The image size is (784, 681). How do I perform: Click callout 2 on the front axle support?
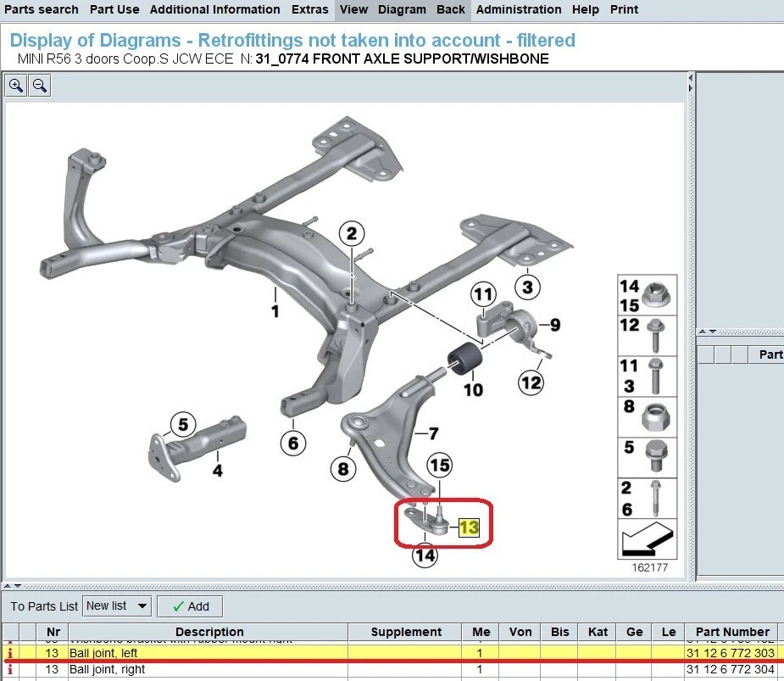tap(351, 233)
